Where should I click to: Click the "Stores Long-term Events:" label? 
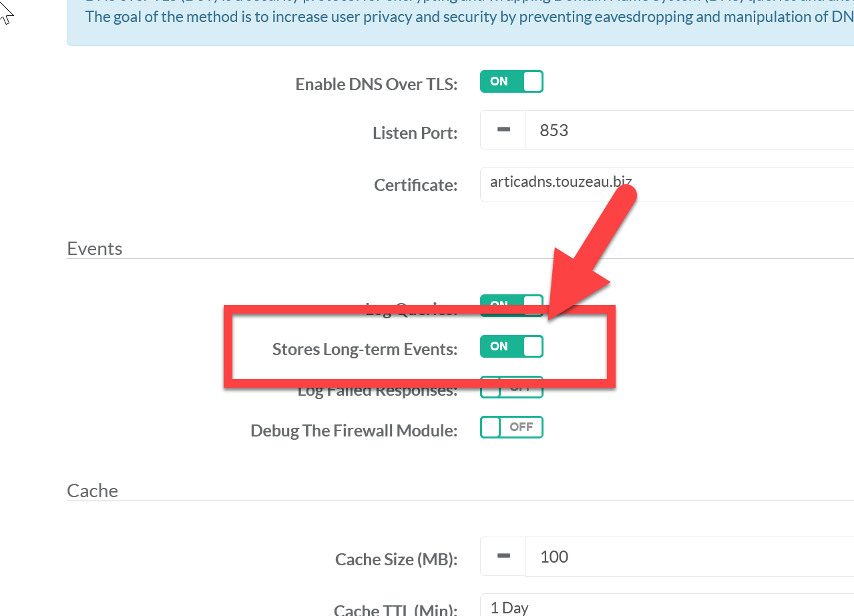click(365, 349)
